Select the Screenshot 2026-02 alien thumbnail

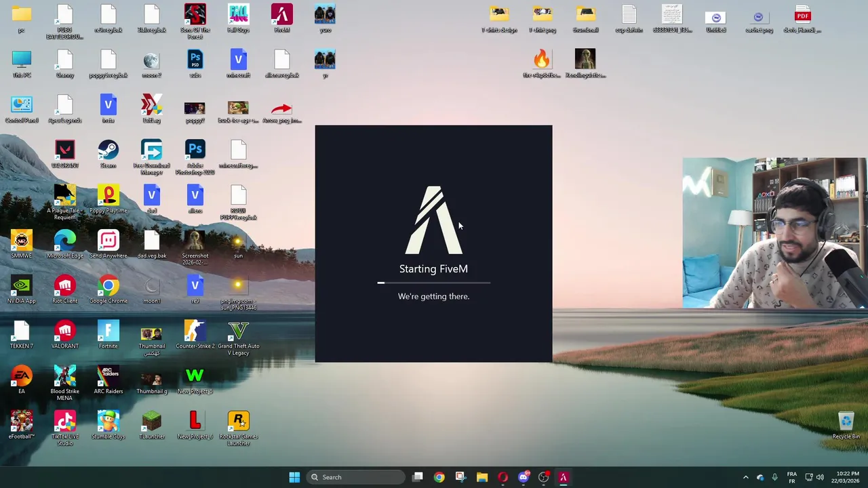tap(195, 247)
